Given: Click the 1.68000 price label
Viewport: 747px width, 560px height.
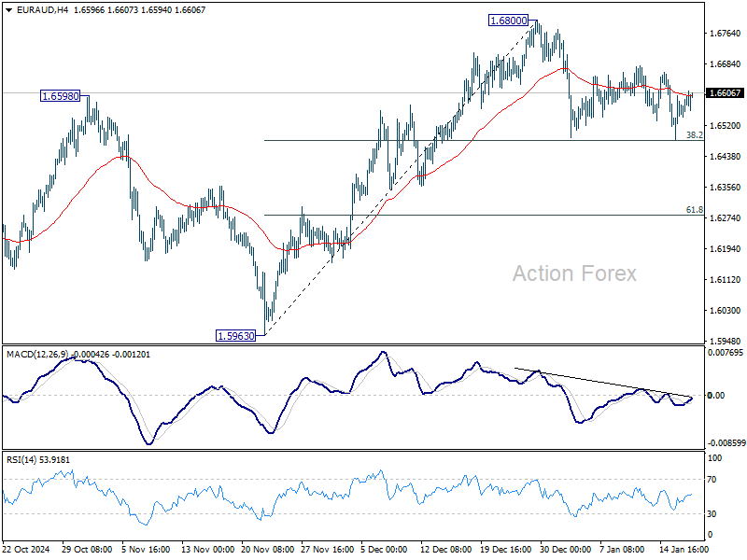Looking at the screenshot, I should [509, 21].
